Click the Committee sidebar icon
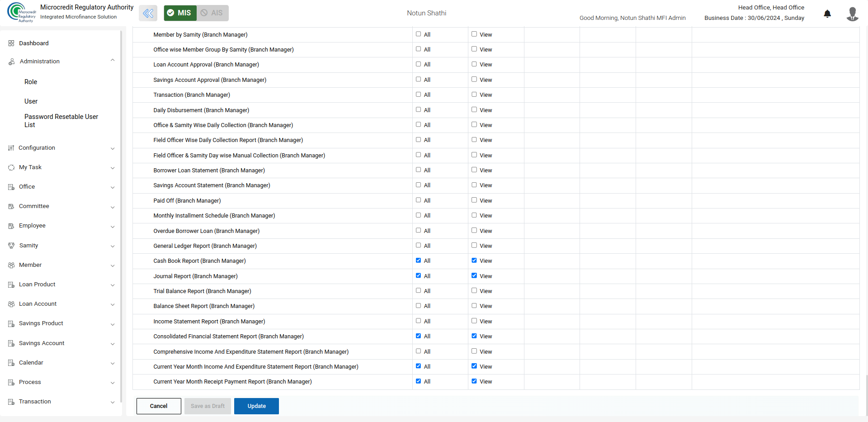This screenshot has width=868, height=422. click(11, 206)
